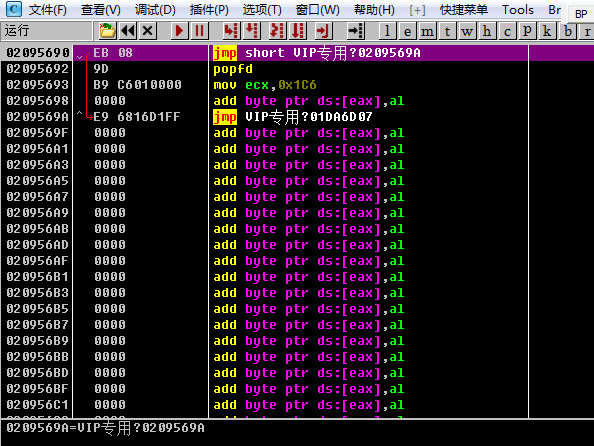Select address 020956A9
The width and height of the screenshot is (594, 446).
click(38, 213)
